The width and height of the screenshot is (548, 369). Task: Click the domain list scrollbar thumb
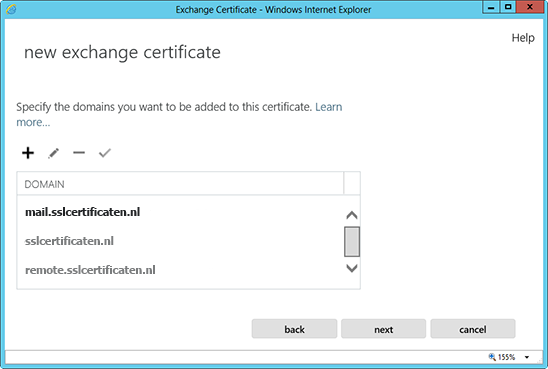click(352, 242)
